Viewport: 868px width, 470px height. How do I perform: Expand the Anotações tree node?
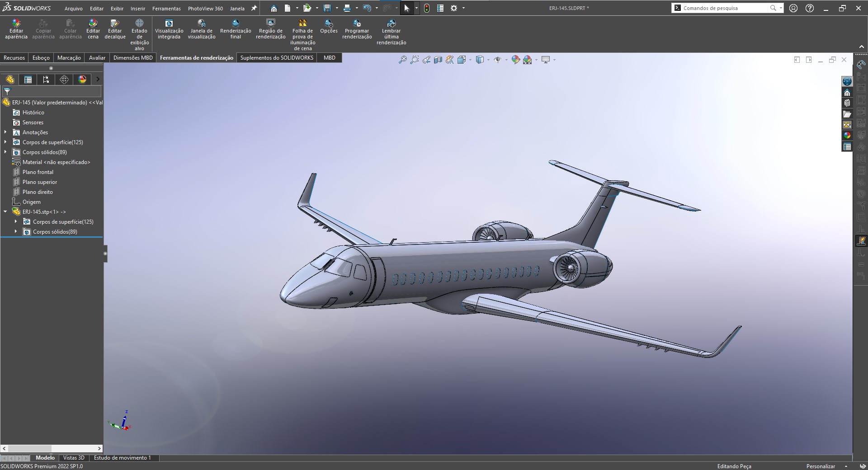[x=5, y=132]
